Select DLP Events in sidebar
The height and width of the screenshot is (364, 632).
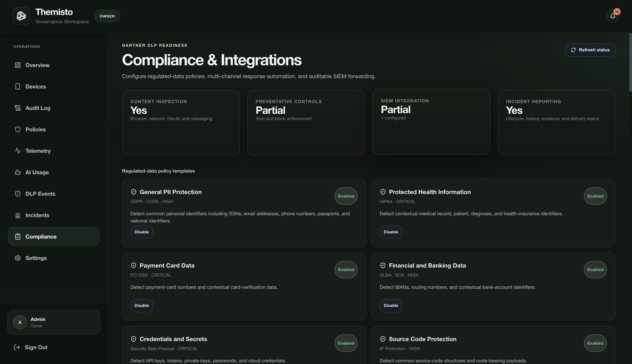[54, 194]
